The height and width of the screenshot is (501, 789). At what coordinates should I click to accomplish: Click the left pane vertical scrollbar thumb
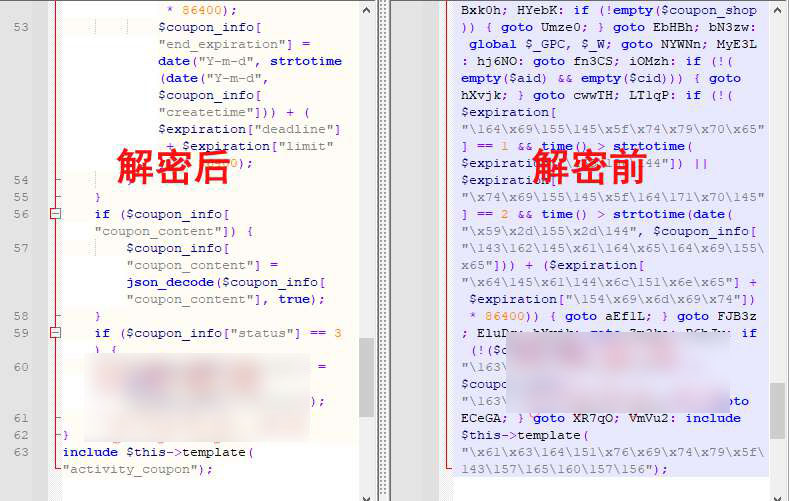(366, 377)
